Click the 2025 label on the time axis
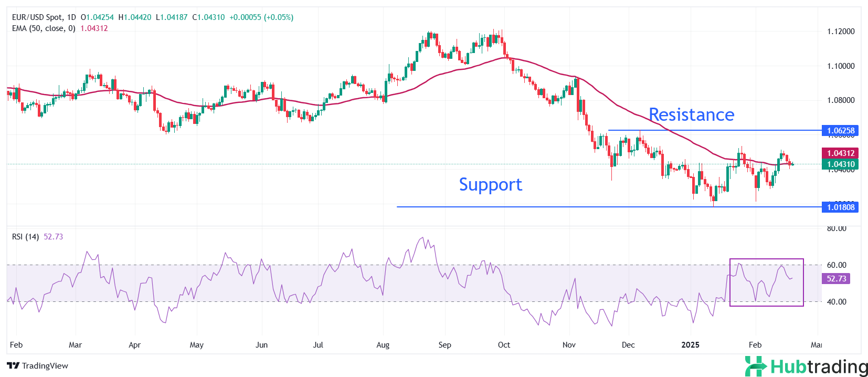The image size is (868, 377). (x=690, y=345)
